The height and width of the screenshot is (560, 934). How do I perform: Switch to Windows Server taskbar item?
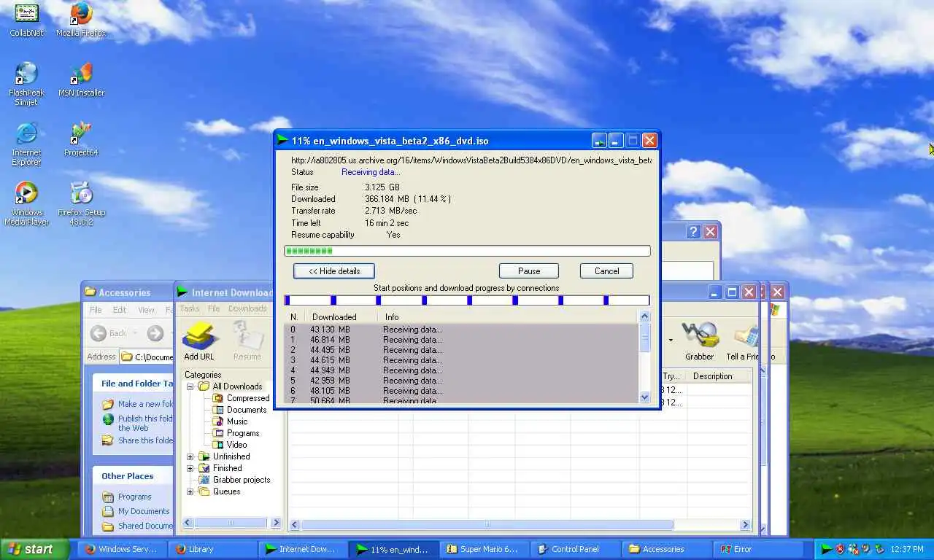coord(122,549)
